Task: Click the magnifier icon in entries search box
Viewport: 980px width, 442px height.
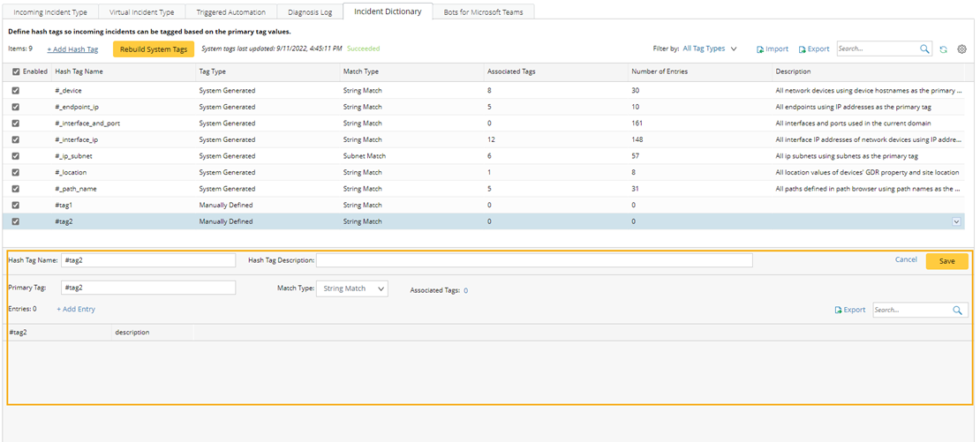Action: (957, 310)
